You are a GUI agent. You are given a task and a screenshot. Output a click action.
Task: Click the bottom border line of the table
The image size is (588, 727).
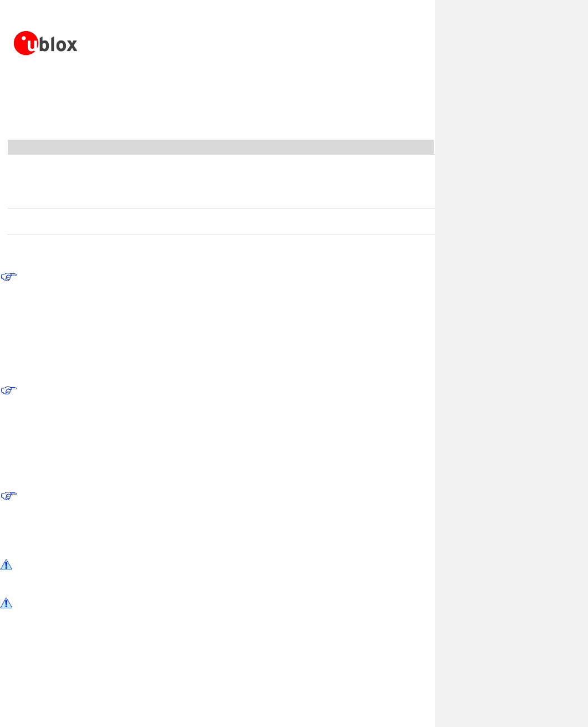pyautogui.click(x=220, y=235)
